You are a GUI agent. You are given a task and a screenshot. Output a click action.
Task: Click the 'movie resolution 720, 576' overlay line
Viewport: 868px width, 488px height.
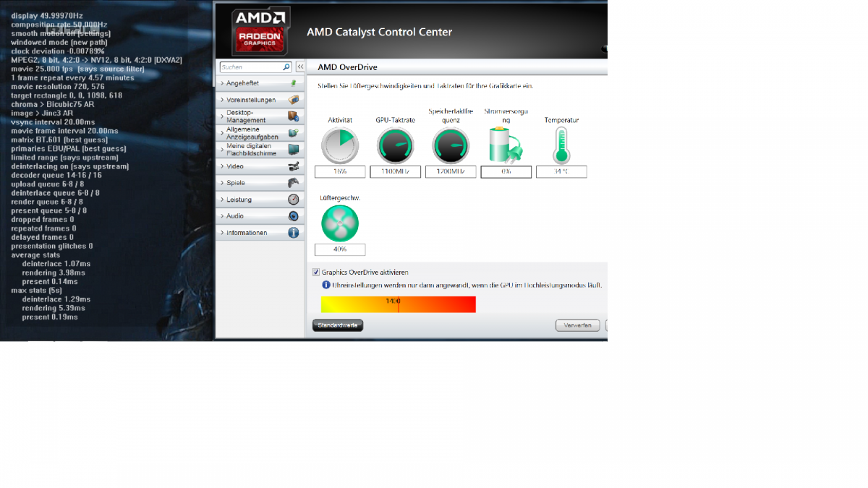pyautogui.click(x=58, y=87)
